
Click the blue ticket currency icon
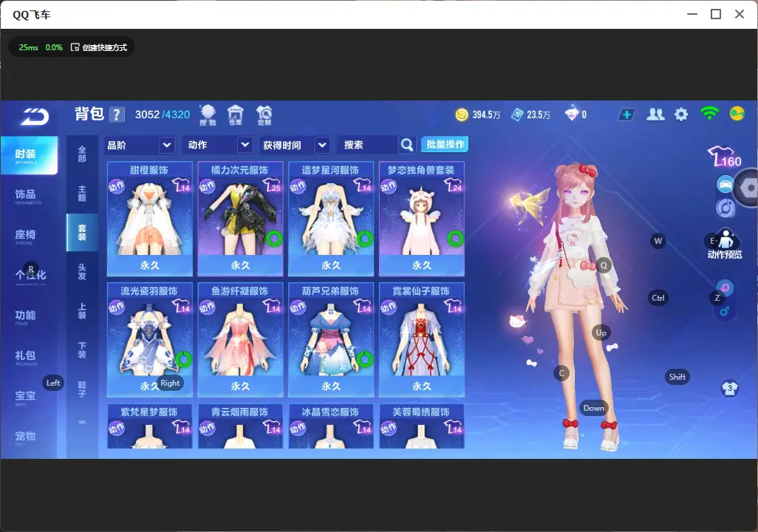point(517,115)
